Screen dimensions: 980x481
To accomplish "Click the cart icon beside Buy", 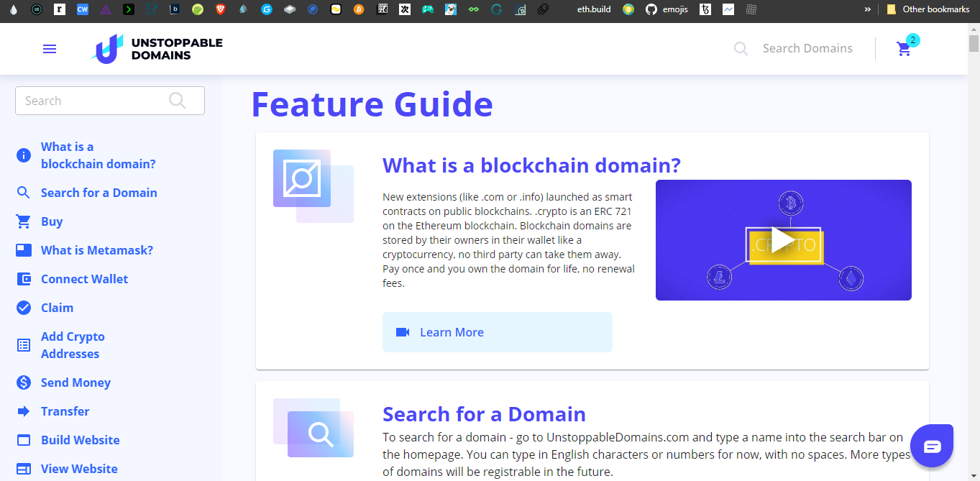I will click(24, 221).
